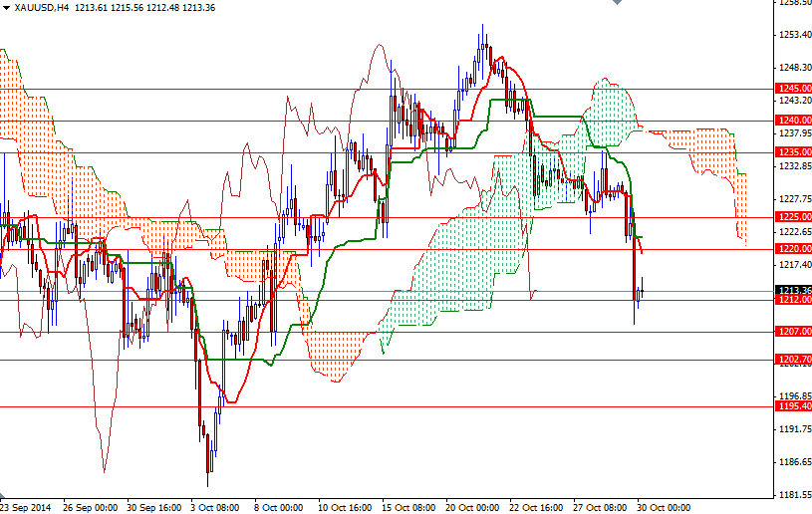Select the 1225.00 red price level label

point(792,216)
